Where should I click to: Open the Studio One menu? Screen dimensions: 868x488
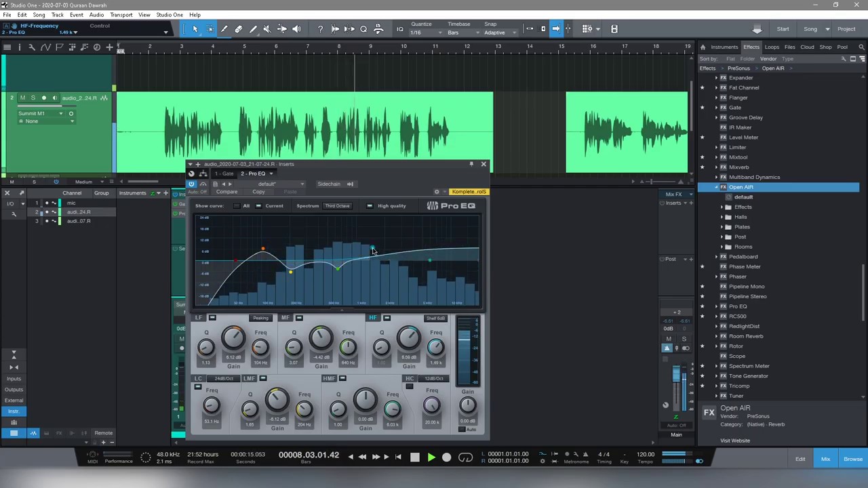(x=170, y=15)
